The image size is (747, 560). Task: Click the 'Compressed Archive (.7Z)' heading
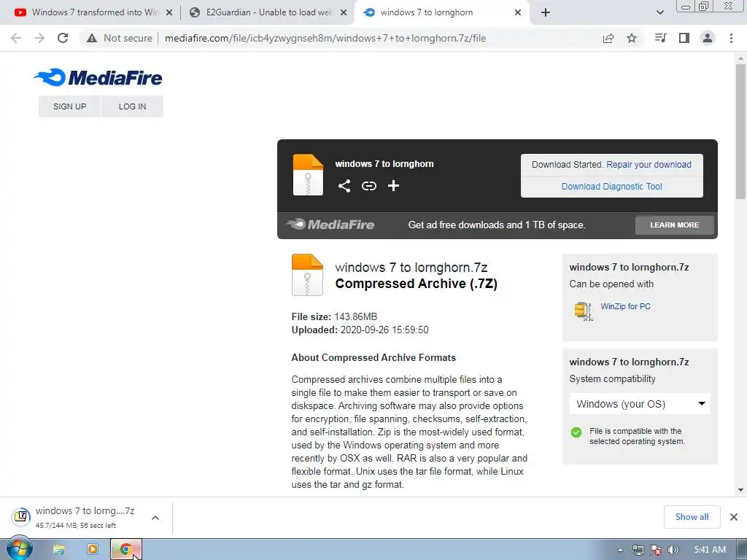pyautogui.click(x=416, y=284)
